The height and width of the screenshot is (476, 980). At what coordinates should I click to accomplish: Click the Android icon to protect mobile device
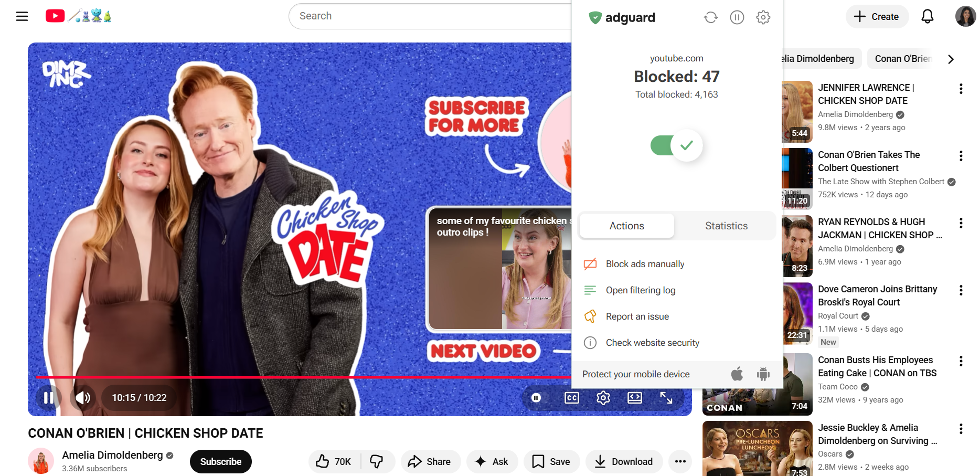click(763, 374)
